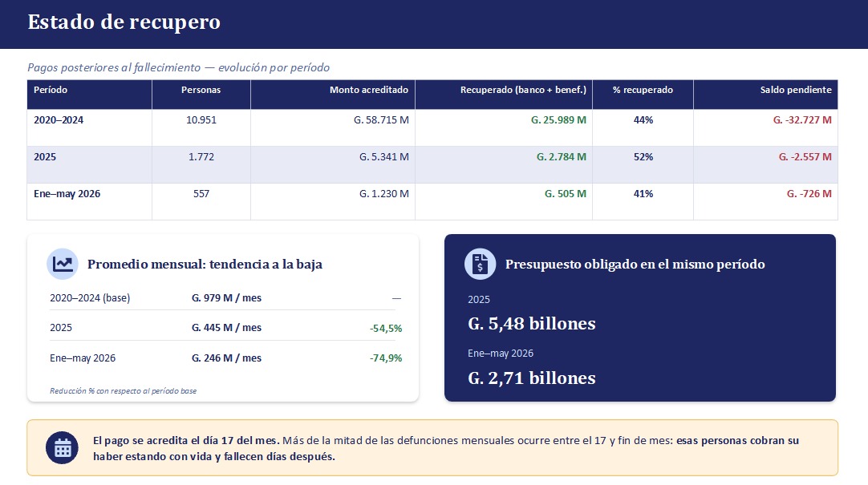Click the calendar icon in the yellow note
868x485 pixels.
click(x=62, y=448)
